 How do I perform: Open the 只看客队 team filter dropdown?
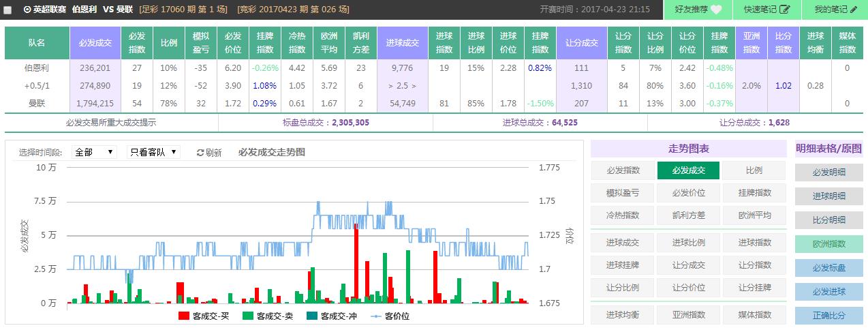(x=153, y=152)
